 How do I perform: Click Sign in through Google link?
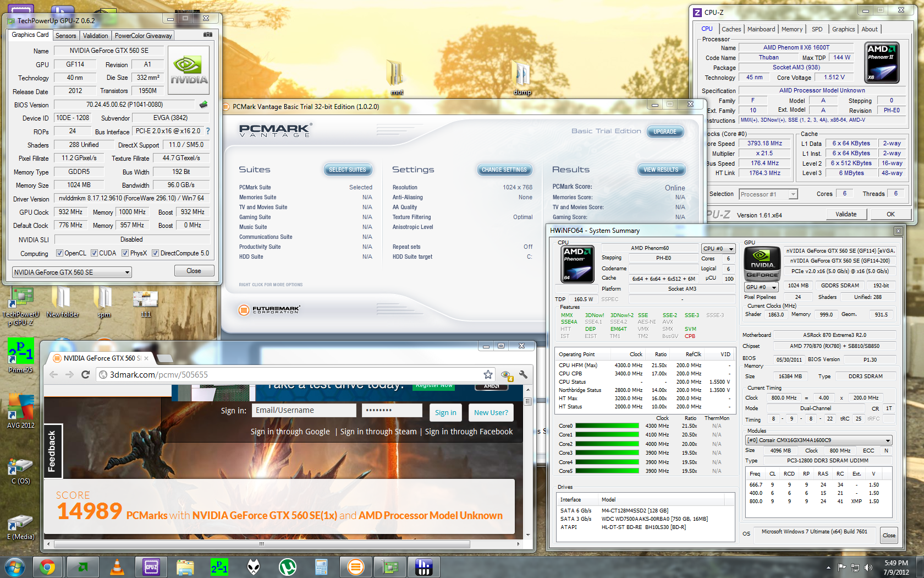(290, 432)
